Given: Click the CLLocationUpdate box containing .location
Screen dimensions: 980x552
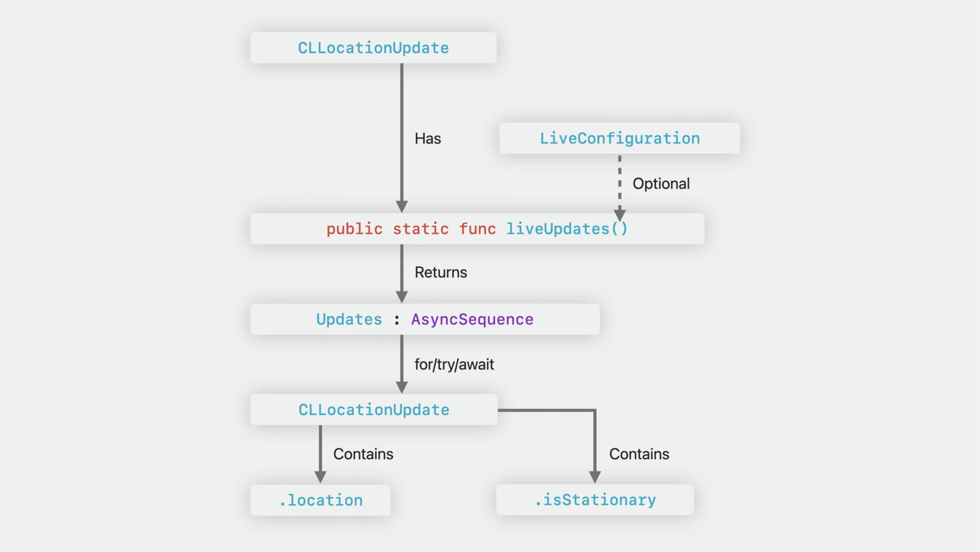Looking at the screenshot, I should click(374, 410).
